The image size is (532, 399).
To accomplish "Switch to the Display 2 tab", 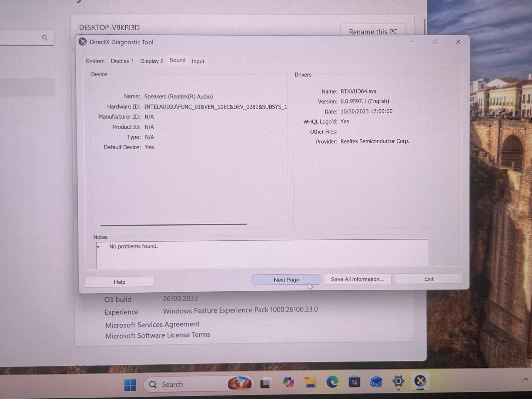I will [152, 61].
